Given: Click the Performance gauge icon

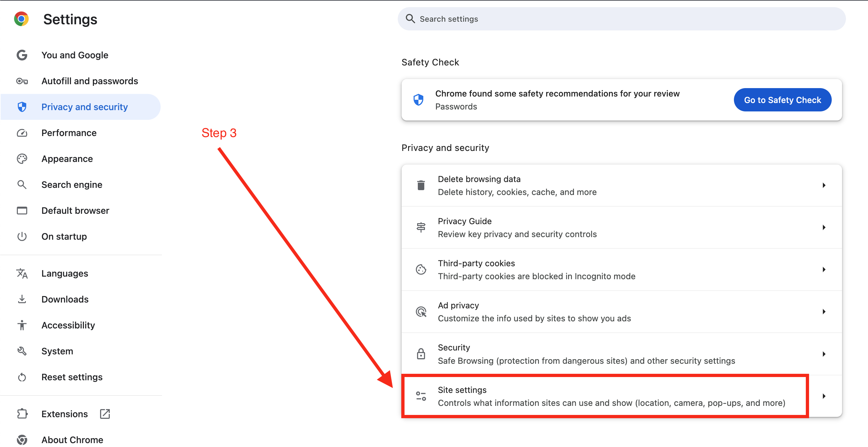Looking at the screenshot, I should (22, 133).
